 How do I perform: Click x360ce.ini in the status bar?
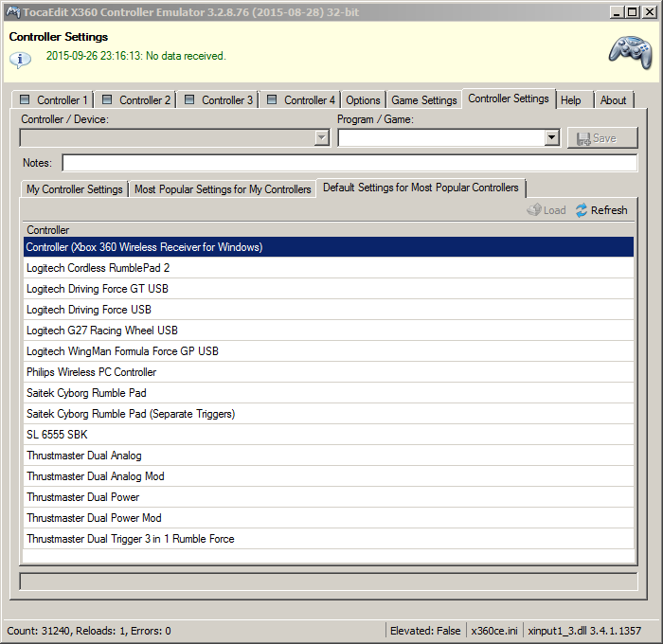494,631
